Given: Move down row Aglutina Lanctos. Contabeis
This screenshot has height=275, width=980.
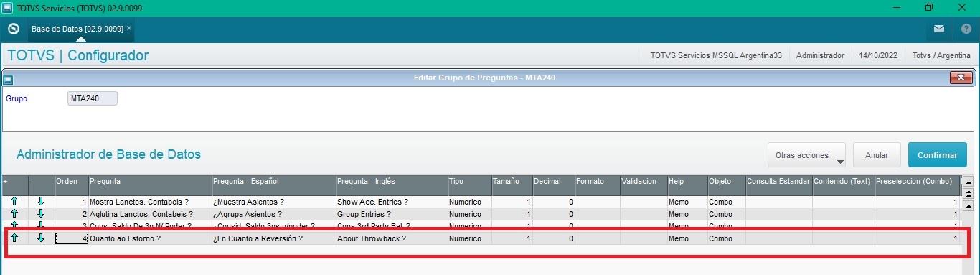Looking at the screenshot, I should (41, 214).
